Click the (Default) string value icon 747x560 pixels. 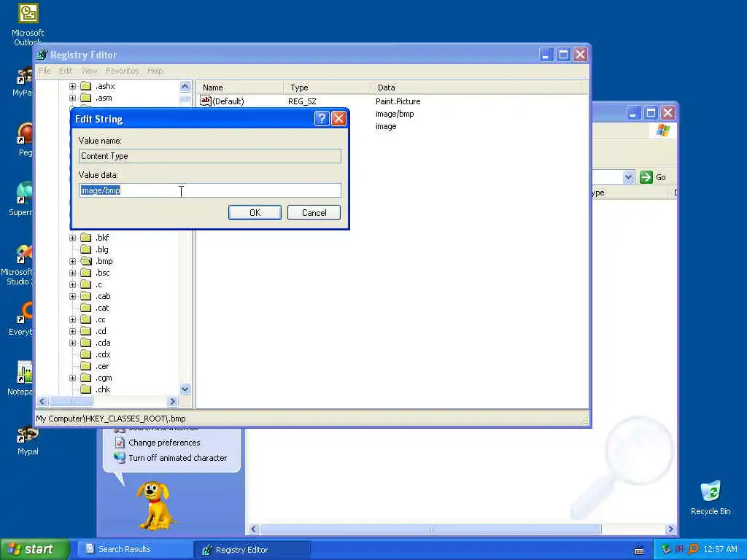(x=205, y=101)
